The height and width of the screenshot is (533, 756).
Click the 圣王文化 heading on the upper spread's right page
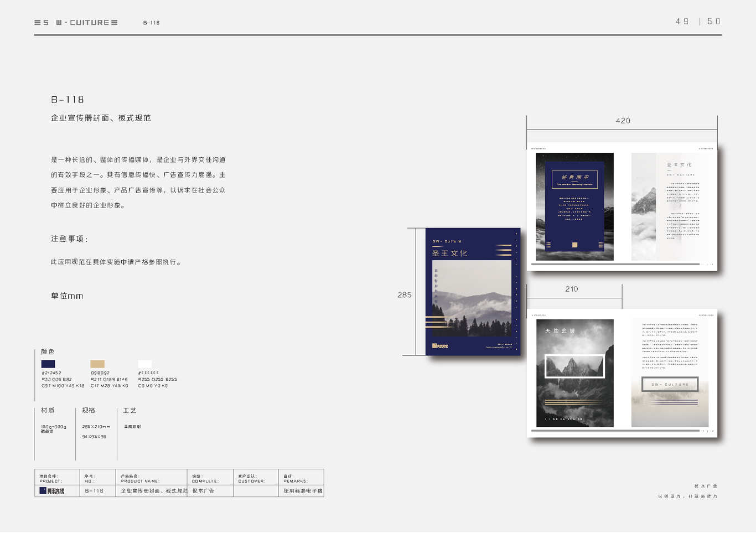coord(679,165)
